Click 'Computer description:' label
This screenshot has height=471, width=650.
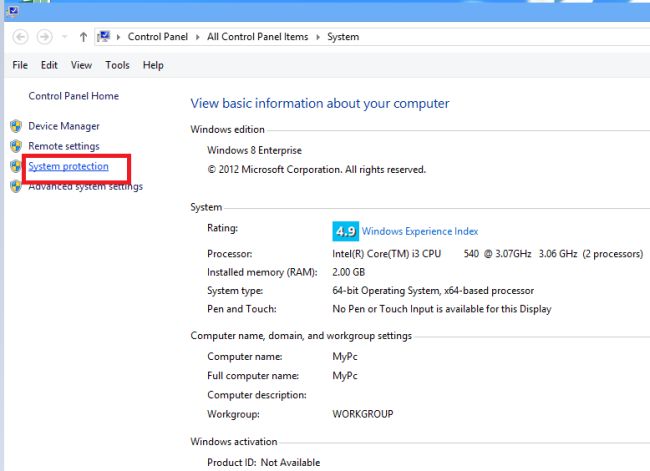click(x=257, y=395)
